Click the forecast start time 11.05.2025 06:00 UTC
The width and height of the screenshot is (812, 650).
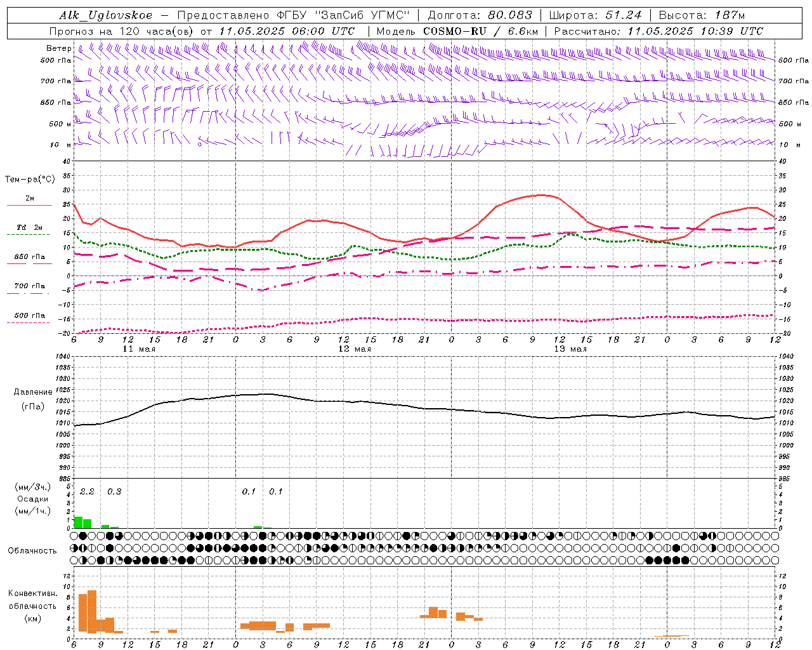287,31
